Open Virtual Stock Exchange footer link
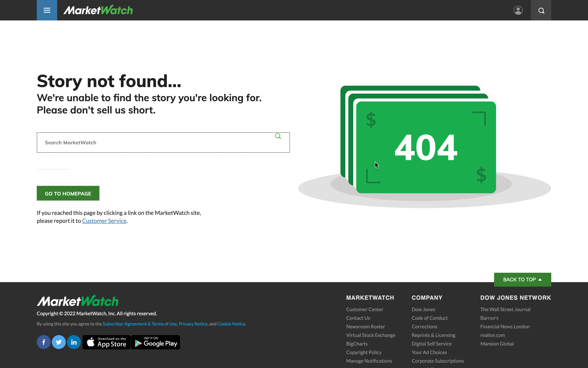 (371, 335)
